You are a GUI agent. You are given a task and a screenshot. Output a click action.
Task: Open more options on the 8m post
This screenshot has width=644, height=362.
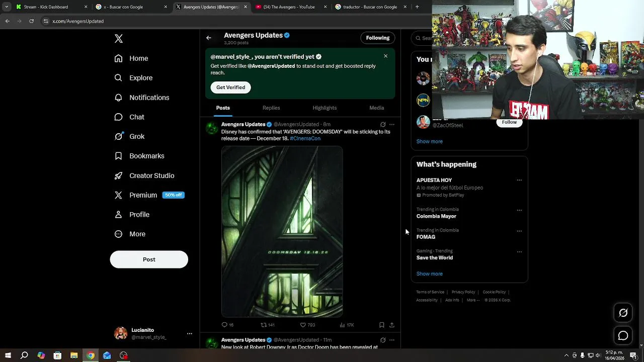click(392, 124)
